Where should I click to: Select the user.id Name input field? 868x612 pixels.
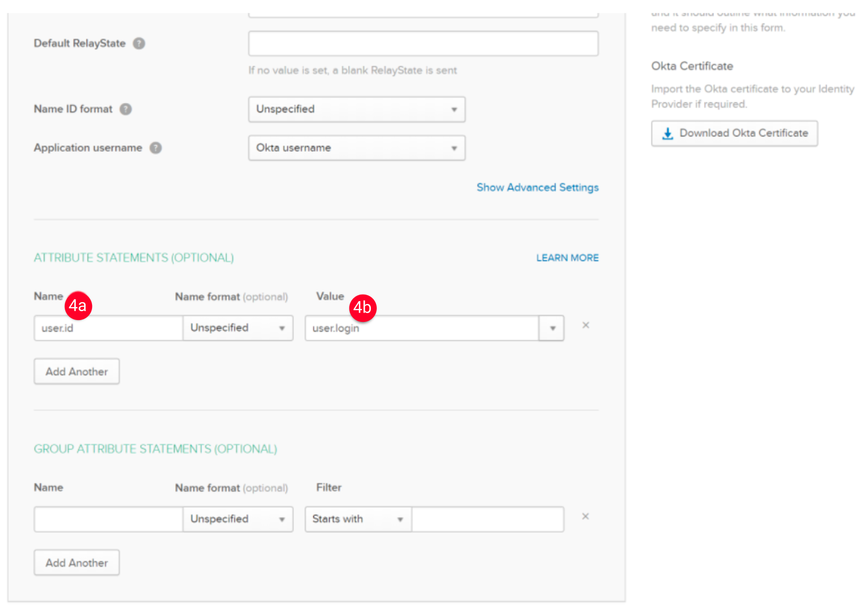(x=108, y=328)
